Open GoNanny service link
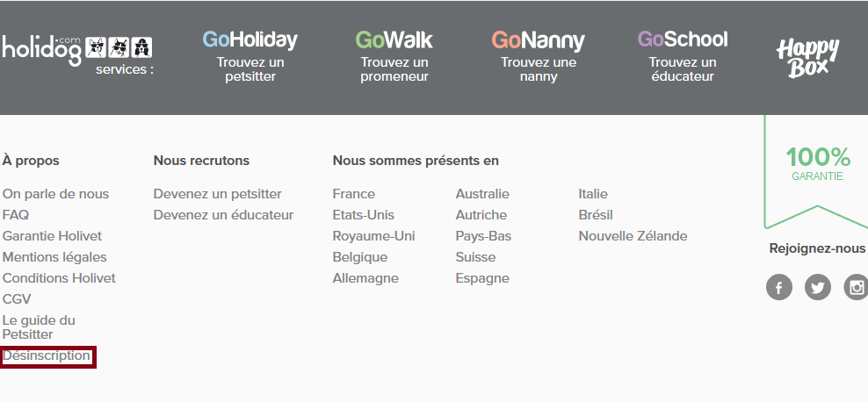The width and height of the screenshot is (868, 402). pyautogui.click(x=538, y=57)
